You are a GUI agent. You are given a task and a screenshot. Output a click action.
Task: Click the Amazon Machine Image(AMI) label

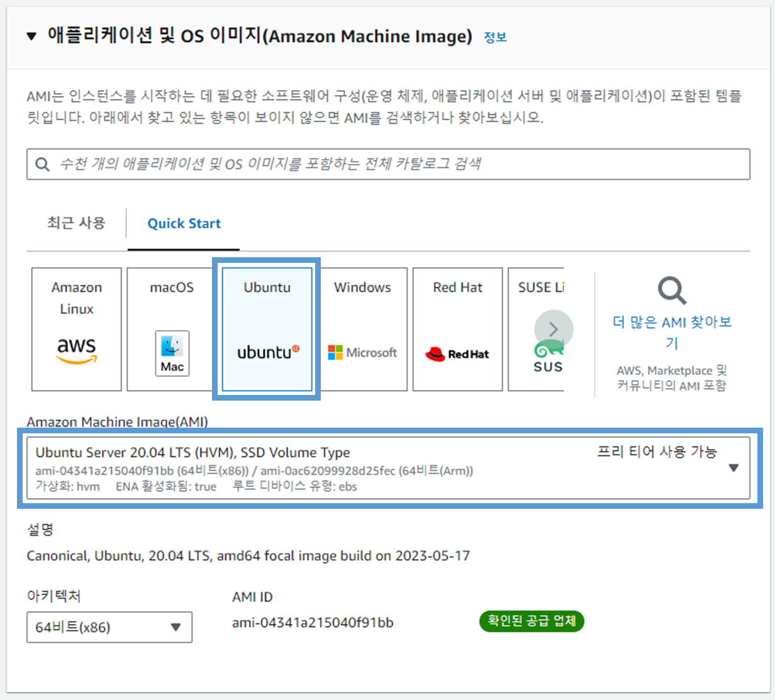coord(117,422)
